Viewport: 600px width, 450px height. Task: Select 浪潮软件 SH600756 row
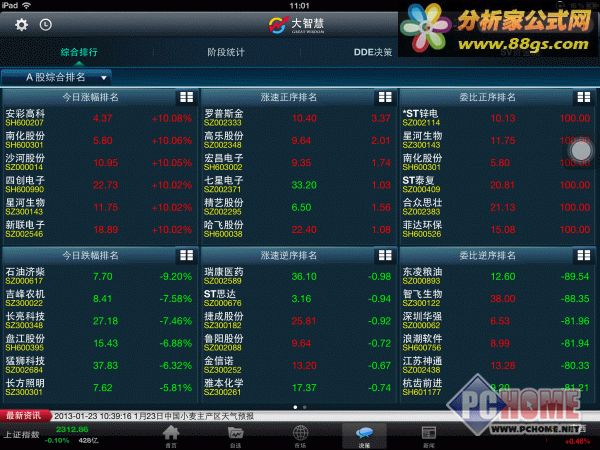click(x=496, y=342)
